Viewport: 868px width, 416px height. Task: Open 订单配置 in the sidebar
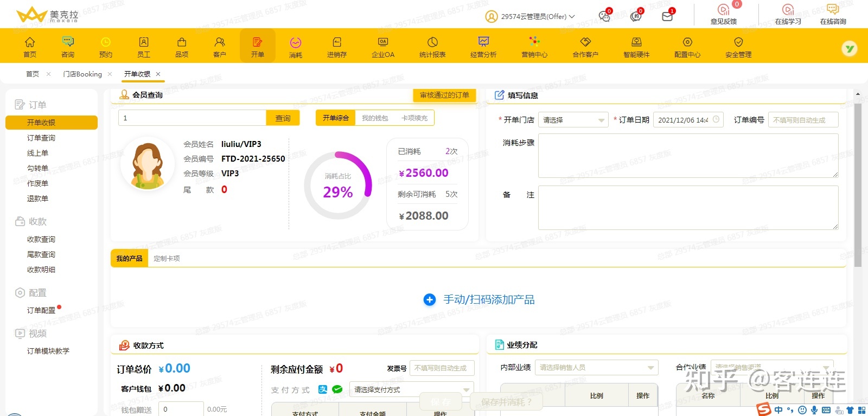coord(41,310)
